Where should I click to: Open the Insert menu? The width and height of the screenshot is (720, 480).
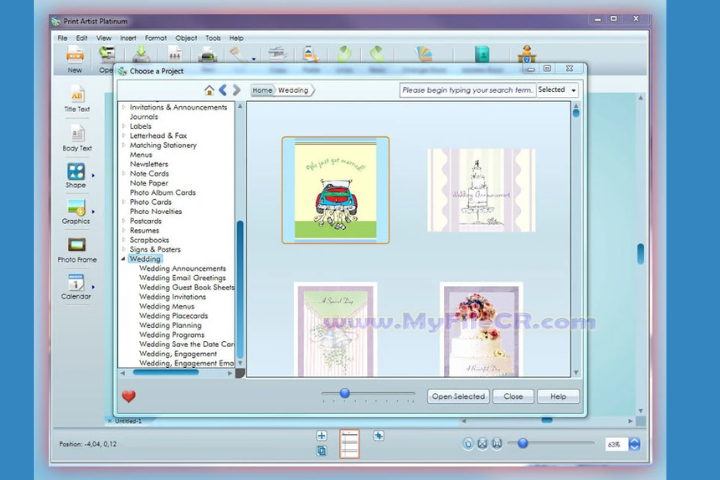128,38
